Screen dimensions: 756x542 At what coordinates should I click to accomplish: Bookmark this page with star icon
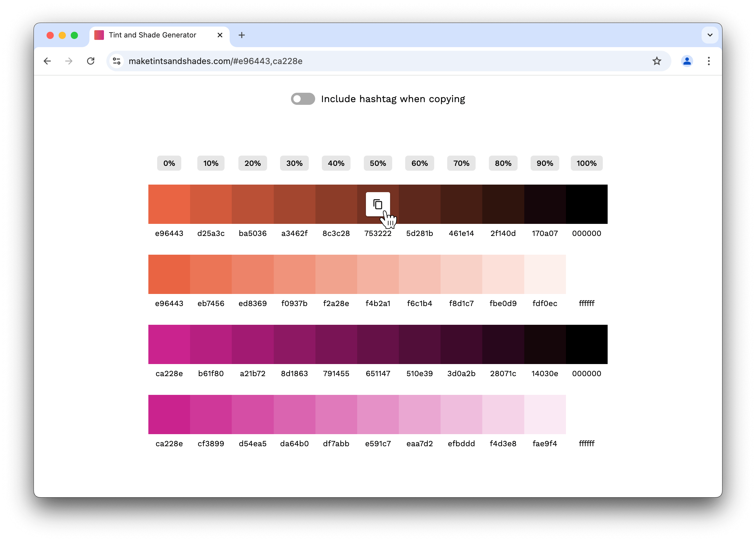656,61
